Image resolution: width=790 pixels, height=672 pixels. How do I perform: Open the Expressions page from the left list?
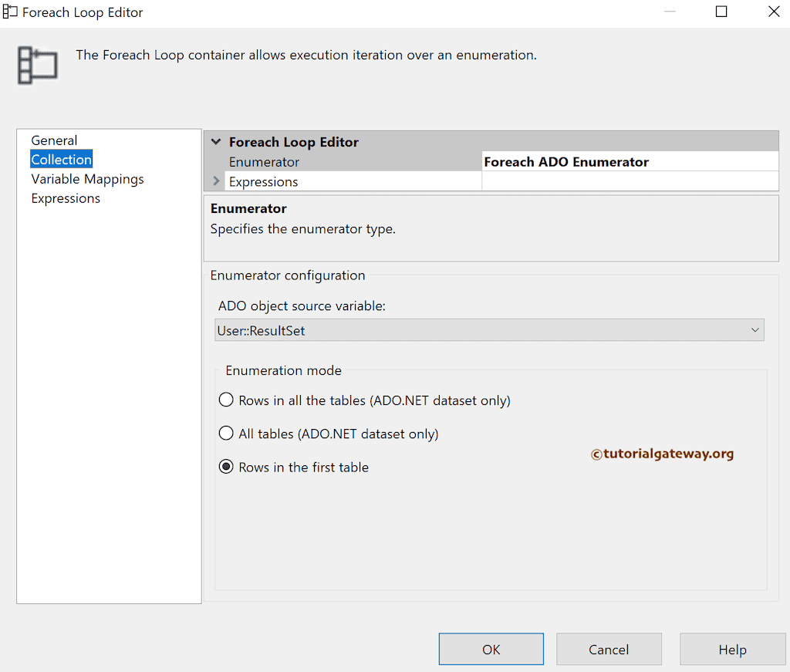[x=66, y=198]
